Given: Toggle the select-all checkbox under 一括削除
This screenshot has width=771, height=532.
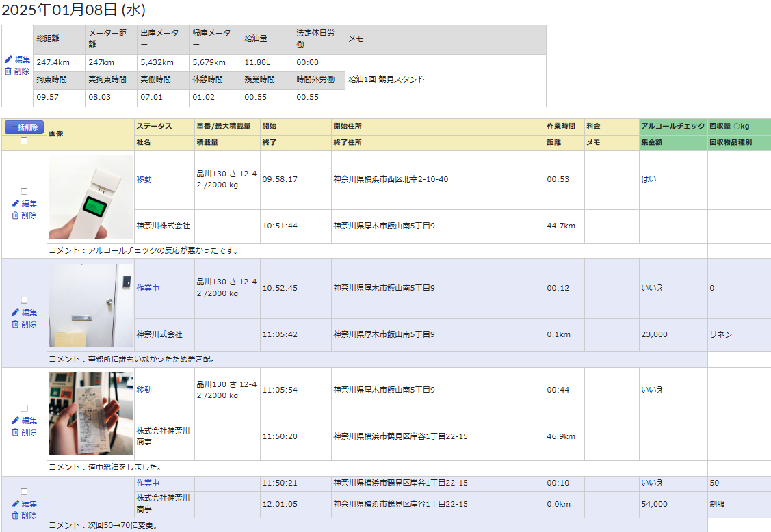Looking at the screenshot, I should (24, 142).
